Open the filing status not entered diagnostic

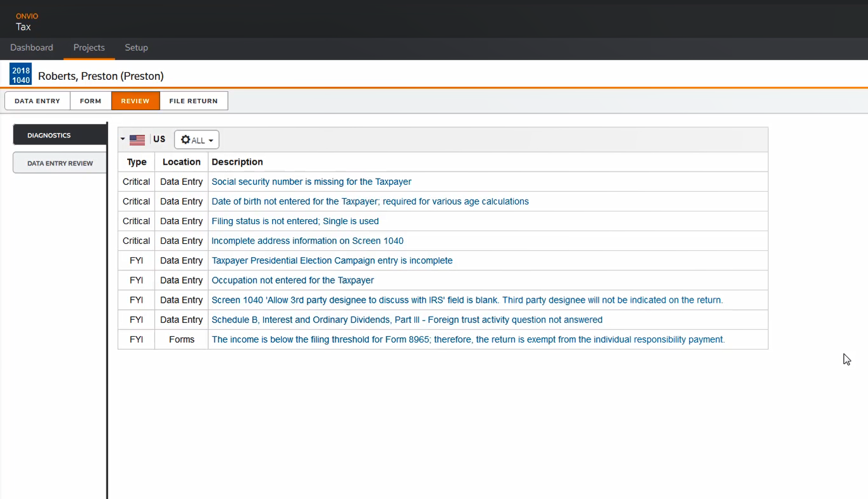[x=295, y=221]
